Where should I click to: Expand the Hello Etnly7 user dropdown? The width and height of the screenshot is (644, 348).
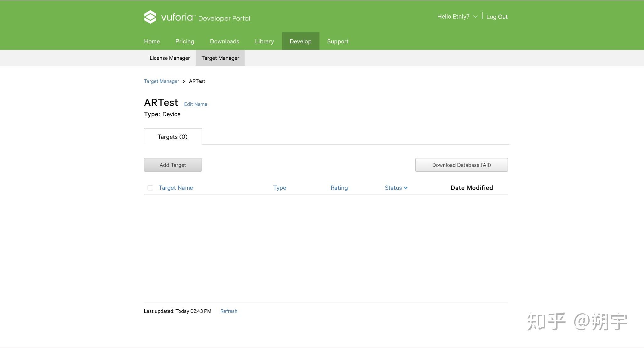(x=457, y=17)
